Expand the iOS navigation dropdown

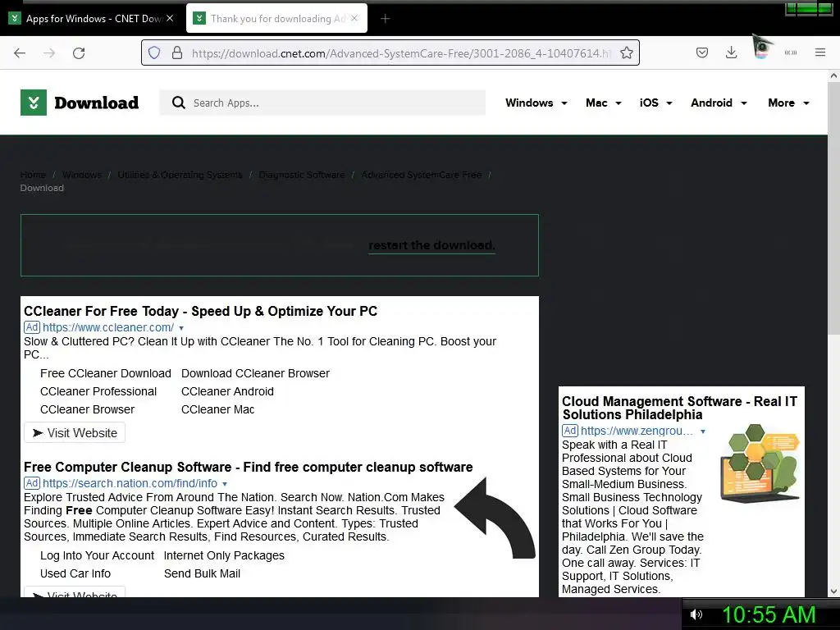tap(655, 103)
